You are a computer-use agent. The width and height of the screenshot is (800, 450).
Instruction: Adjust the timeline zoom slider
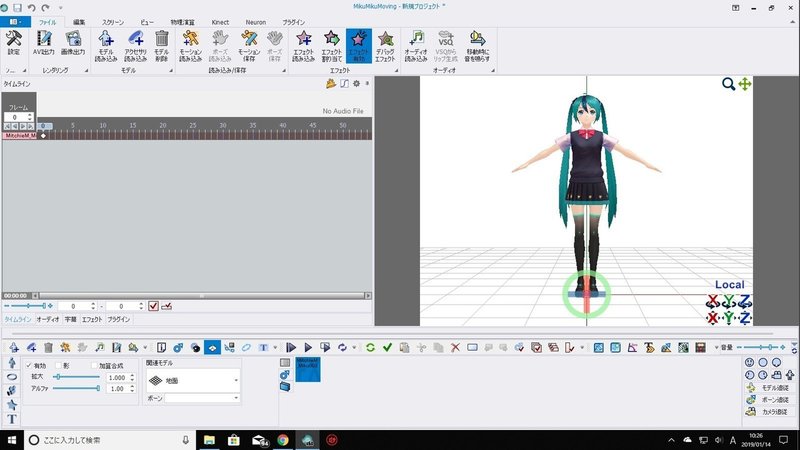coord(29,306)
